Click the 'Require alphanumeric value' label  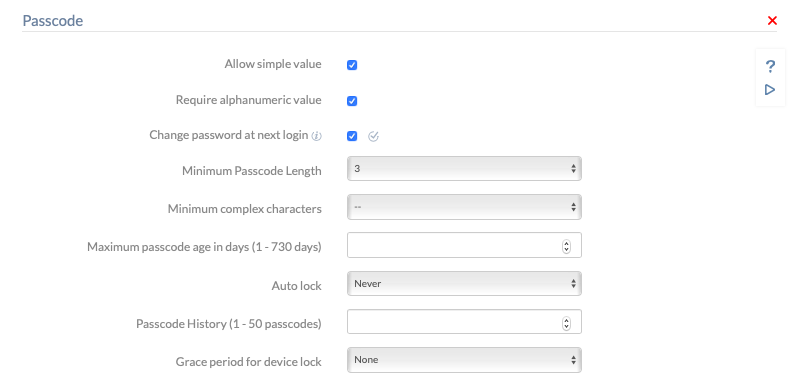249,100
